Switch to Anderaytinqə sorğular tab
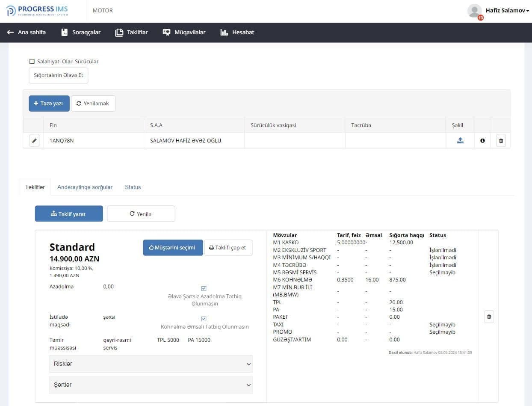This screenshot has height=406, width=532. pos(85,187)
